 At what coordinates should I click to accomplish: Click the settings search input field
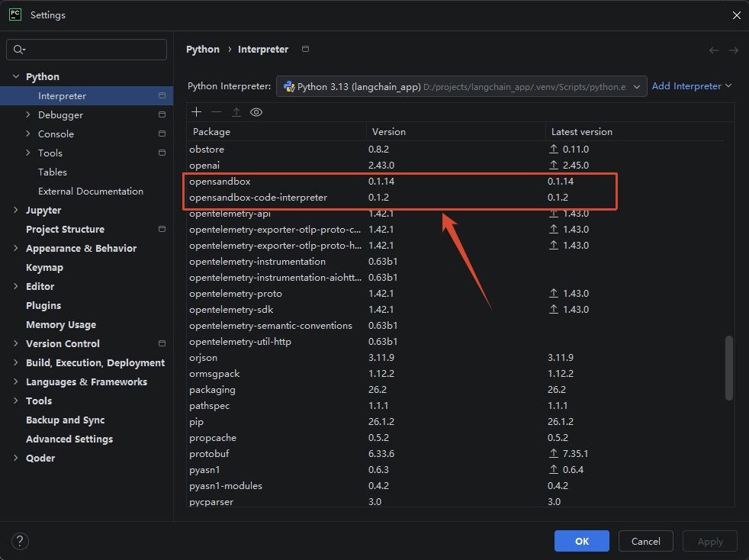86,50
